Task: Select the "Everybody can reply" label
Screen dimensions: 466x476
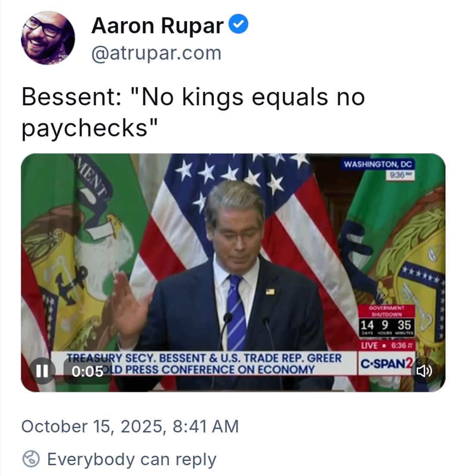Action: coord(132,459)
